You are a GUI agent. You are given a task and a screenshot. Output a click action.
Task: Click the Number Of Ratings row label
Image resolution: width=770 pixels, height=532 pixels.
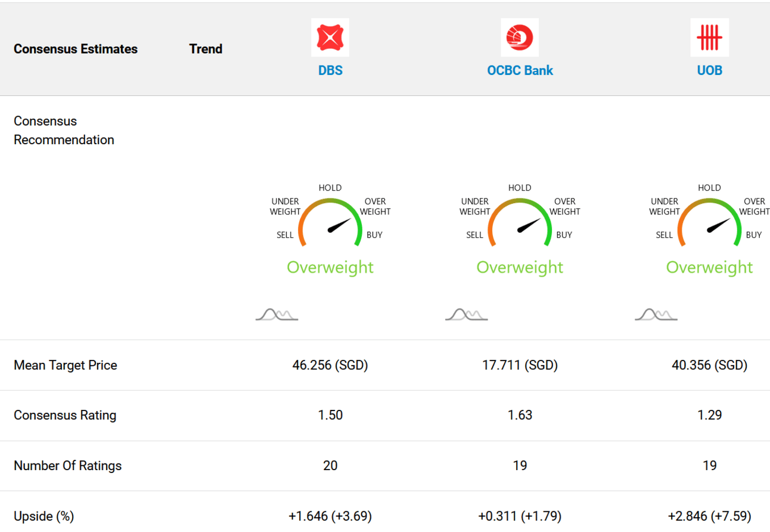pos(68,466)
